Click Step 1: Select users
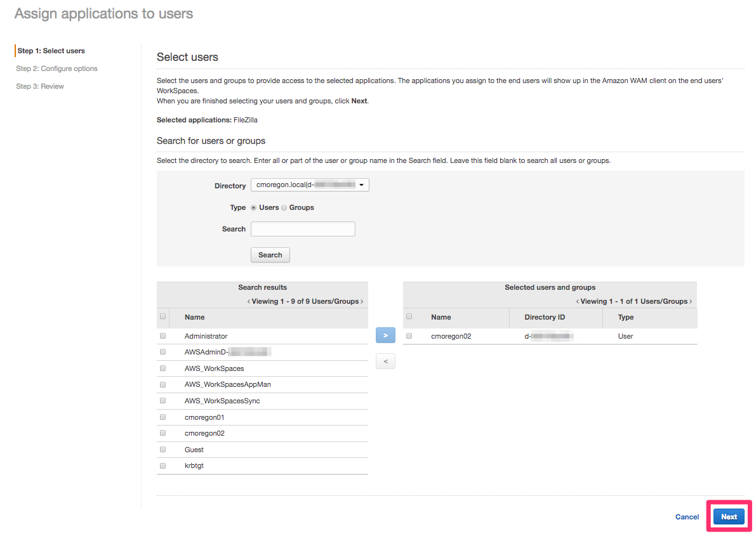Image resolution: width=756 pixels, height=534 pixels. click(x=51, y=50)
